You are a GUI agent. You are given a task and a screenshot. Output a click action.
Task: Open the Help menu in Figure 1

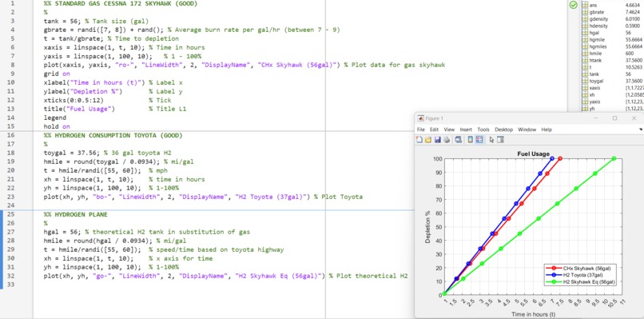pos(547,130)
